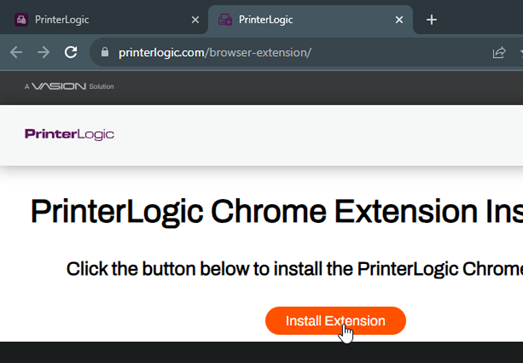Click the purple PrinterLogic logo
Viewport: 523px width, 363px height.
69,134
